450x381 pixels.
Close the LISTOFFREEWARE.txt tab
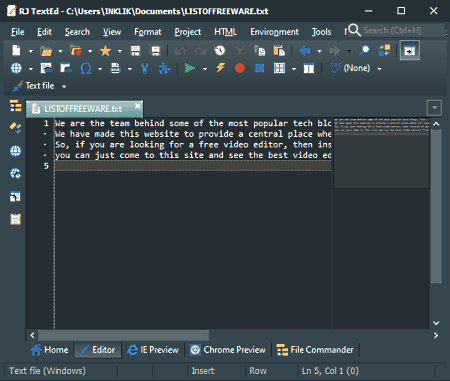point(137,106)
